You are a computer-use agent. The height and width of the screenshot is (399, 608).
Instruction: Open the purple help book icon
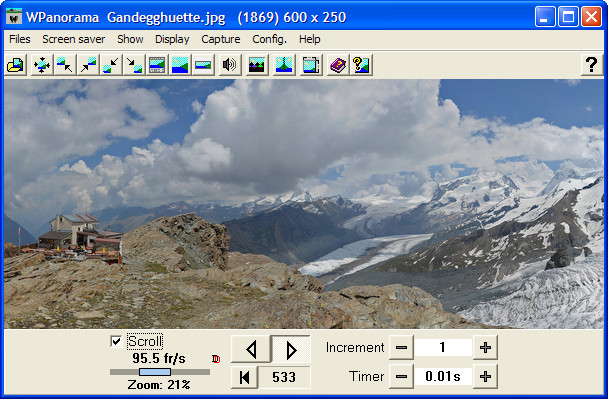(x=338, y=65)
